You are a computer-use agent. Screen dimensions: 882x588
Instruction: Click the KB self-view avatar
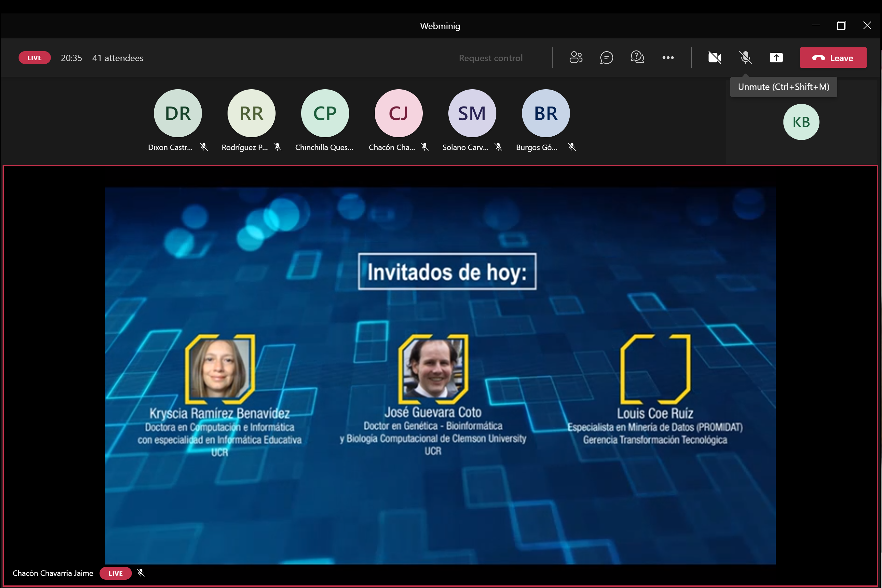(x=801, y=122)
